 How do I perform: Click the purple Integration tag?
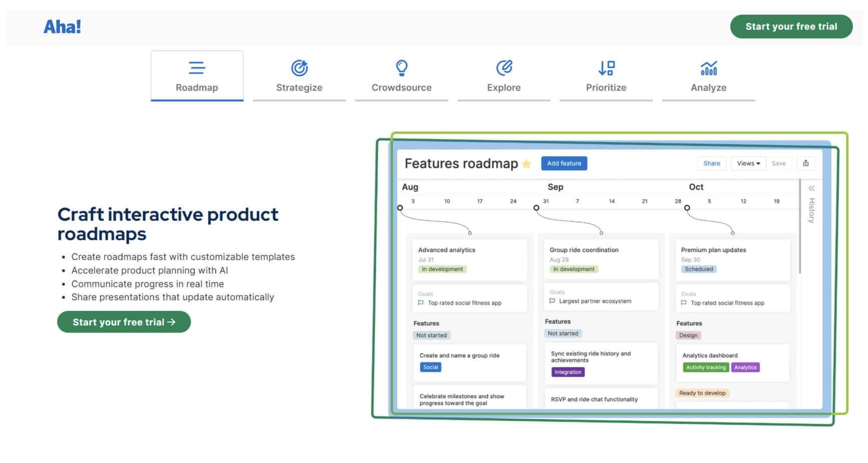[567, 372]
